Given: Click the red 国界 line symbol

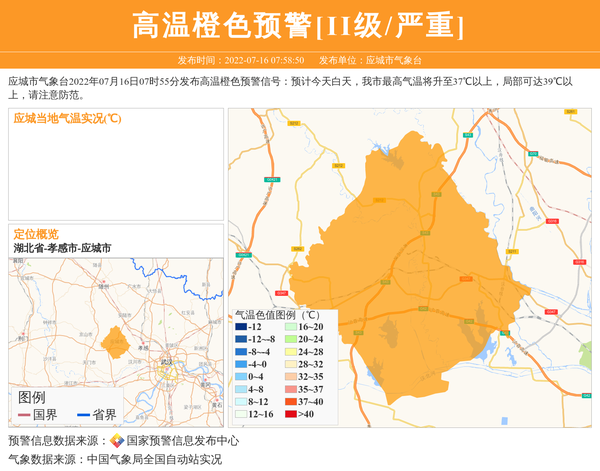Looking at the screenshot, I should (23, 415).
